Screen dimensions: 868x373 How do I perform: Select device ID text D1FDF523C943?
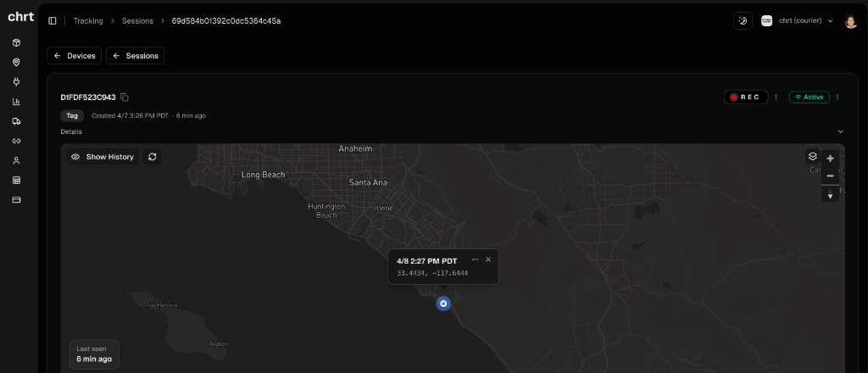[88, 97]
